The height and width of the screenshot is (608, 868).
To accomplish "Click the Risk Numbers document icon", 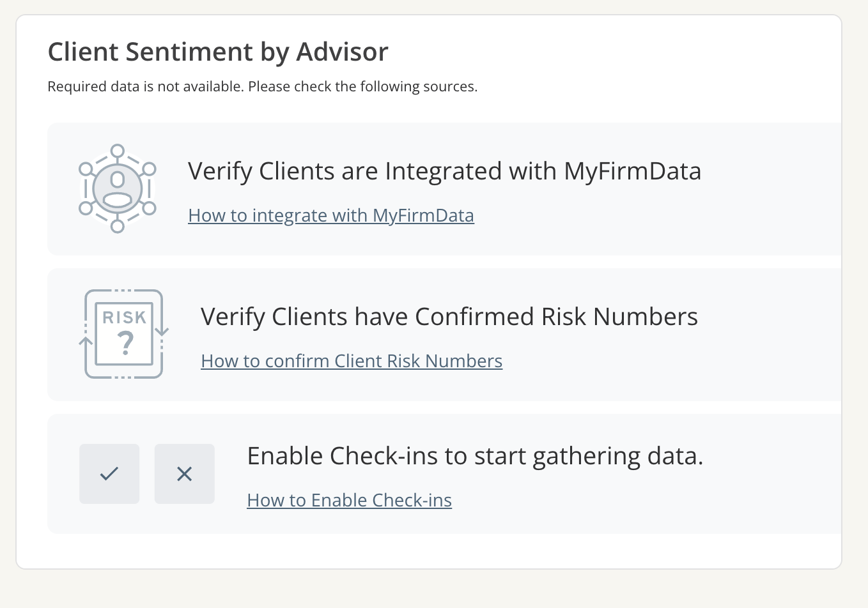I will pos(123,333).
